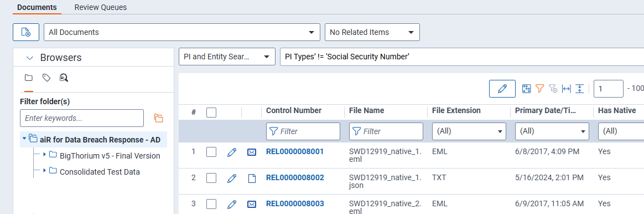
Task: Open the field tree tag icon
Action: (46, 78)
